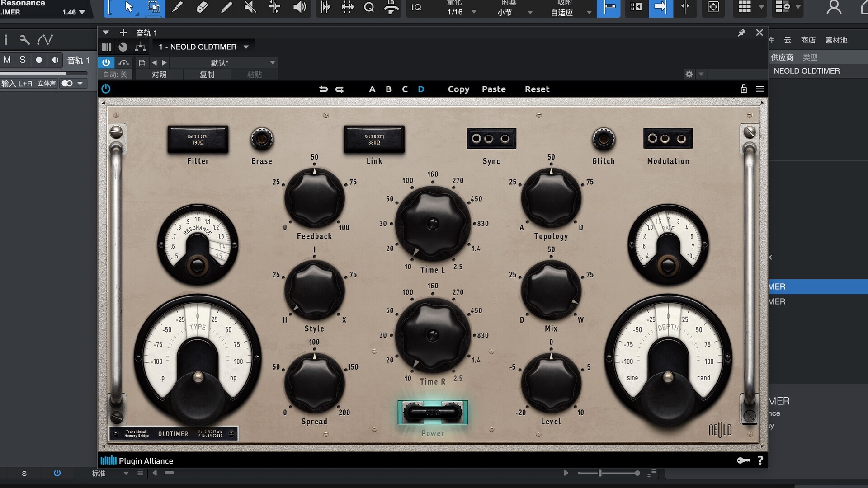
Task: Mute track with M button
Action: coord(7,60)
